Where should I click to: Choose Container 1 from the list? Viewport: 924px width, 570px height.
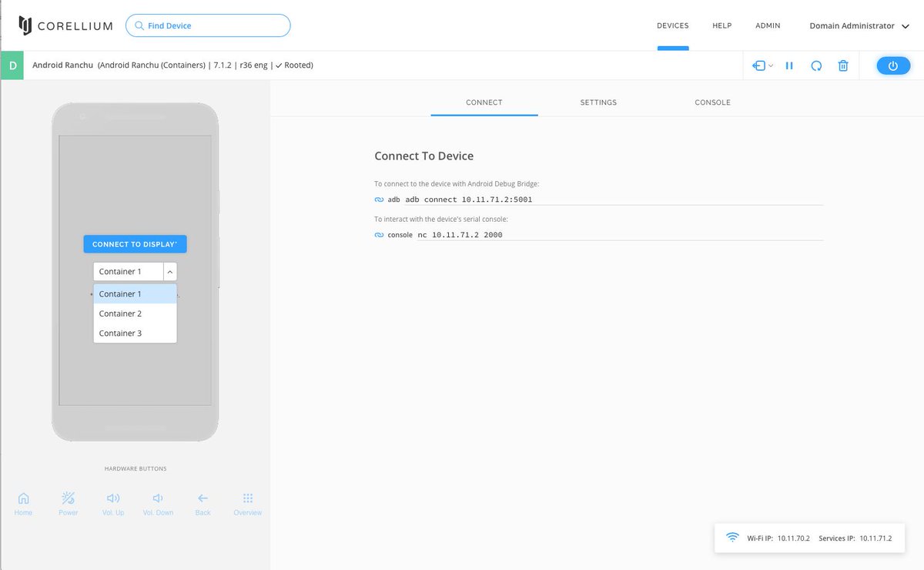[135, 293]
